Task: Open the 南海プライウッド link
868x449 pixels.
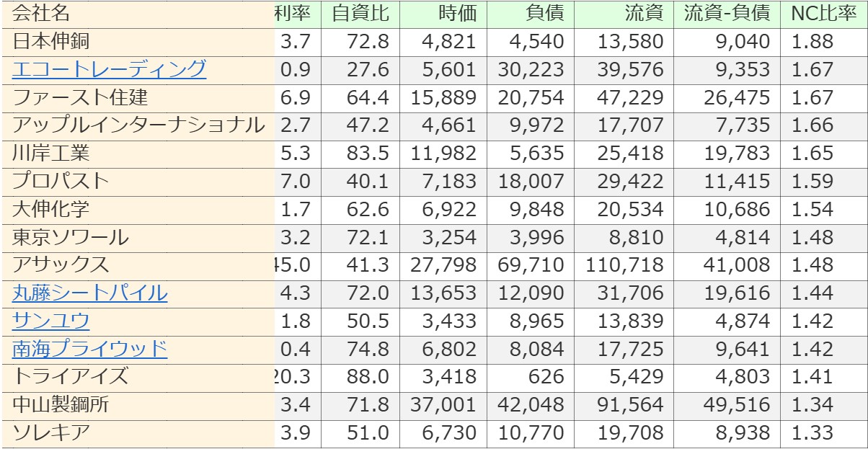Action: (90, 349)
